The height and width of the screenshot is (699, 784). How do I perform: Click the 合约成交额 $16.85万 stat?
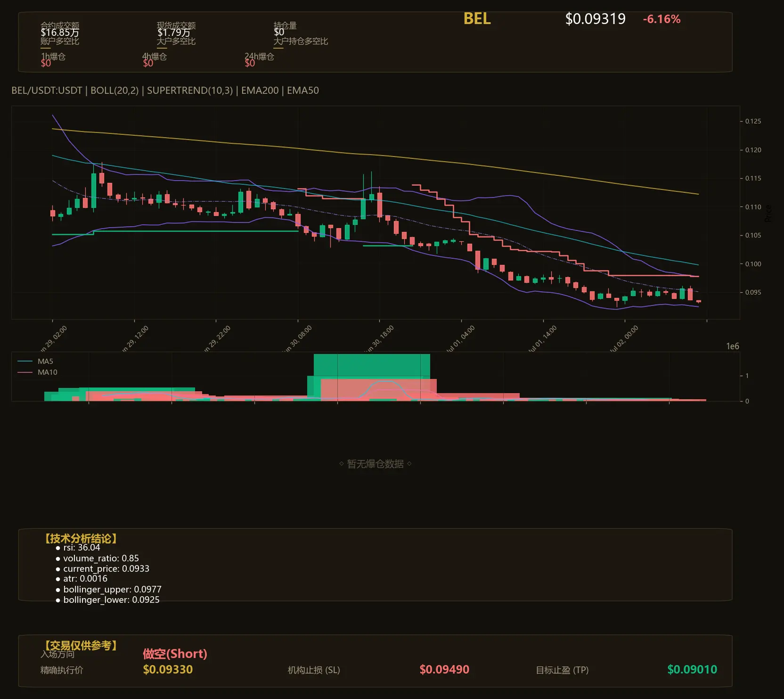[60, 29]
